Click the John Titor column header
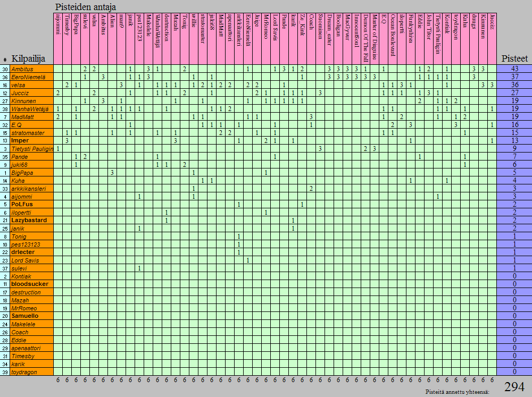 (x=429, y=39)
